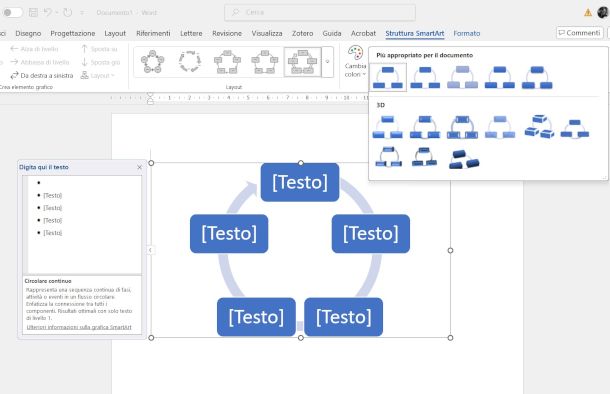Choose the first style under Più appropriato

click(388, 77)
